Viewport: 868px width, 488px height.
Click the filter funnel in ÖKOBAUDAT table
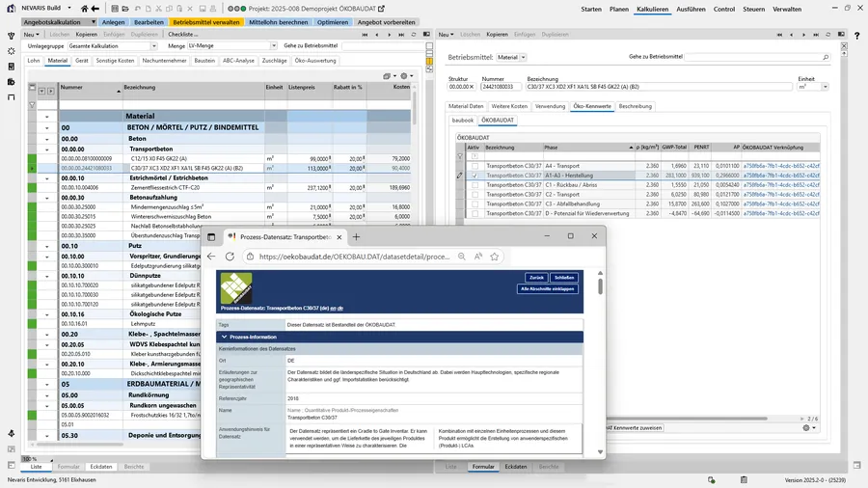[459, 156]
